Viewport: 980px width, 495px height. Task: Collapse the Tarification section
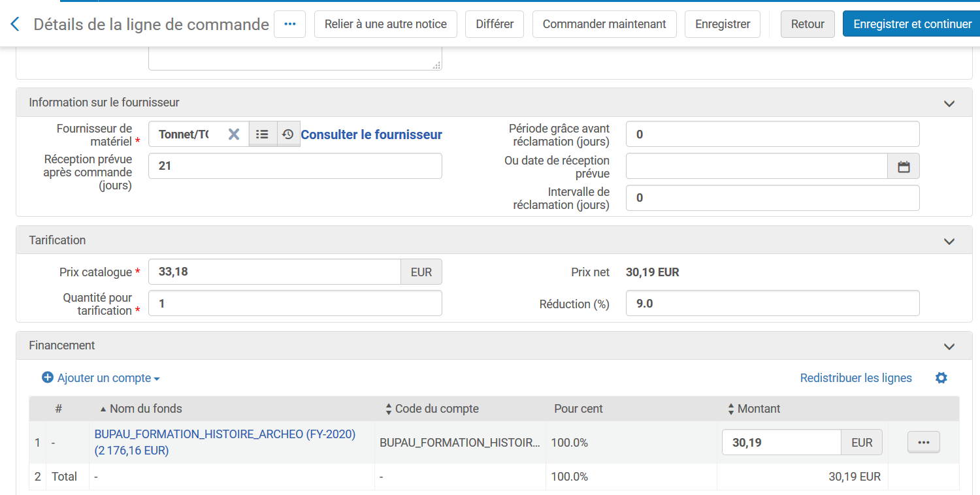[949, 241]
